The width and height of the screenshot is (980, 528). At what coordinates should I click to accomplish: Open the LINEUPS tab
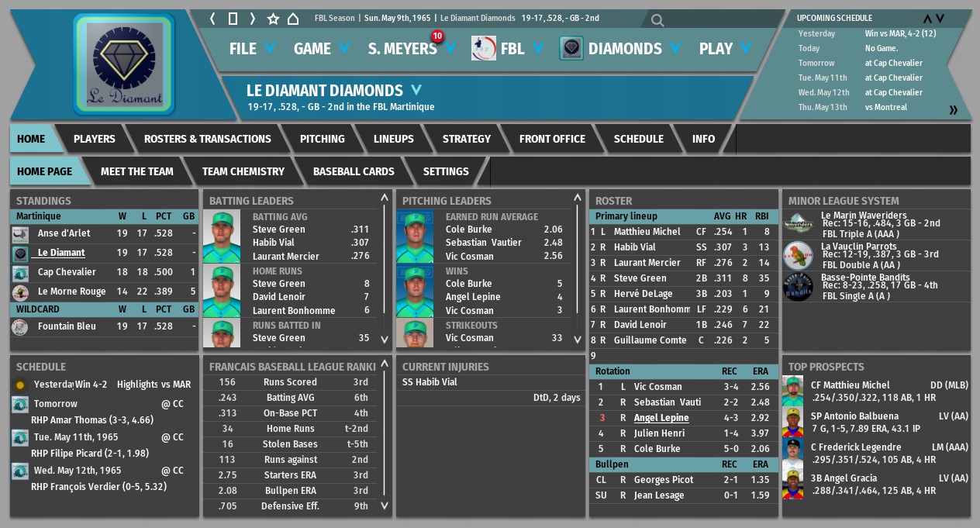[x=394, y=139]
